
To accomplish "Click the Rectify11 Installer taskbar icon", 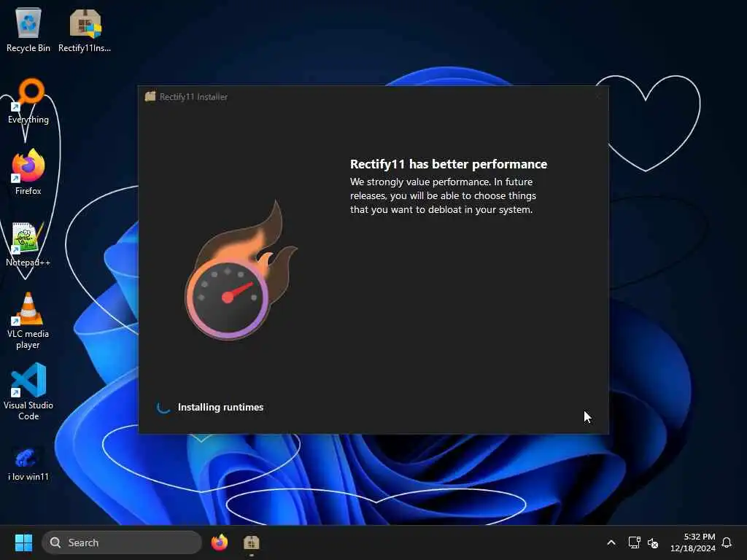I will pos(252,542).
